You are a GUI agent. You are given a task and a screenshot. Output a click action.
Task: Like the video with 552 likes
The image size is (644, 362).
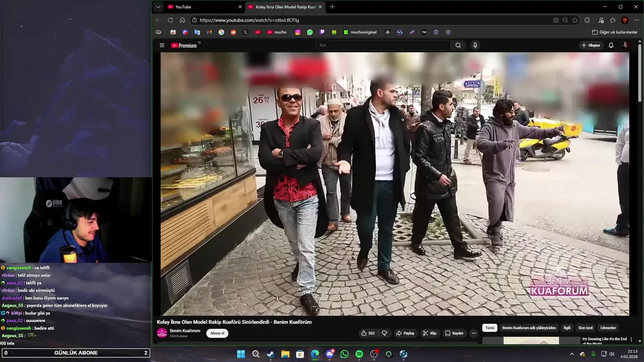point(368,333)
